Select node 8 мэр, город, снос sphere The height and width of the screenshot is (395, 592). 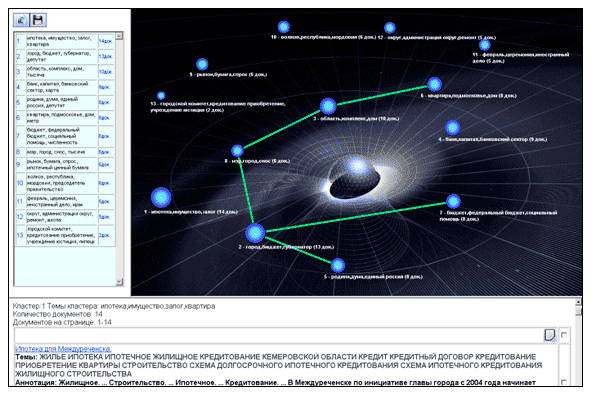pos(237,151)
